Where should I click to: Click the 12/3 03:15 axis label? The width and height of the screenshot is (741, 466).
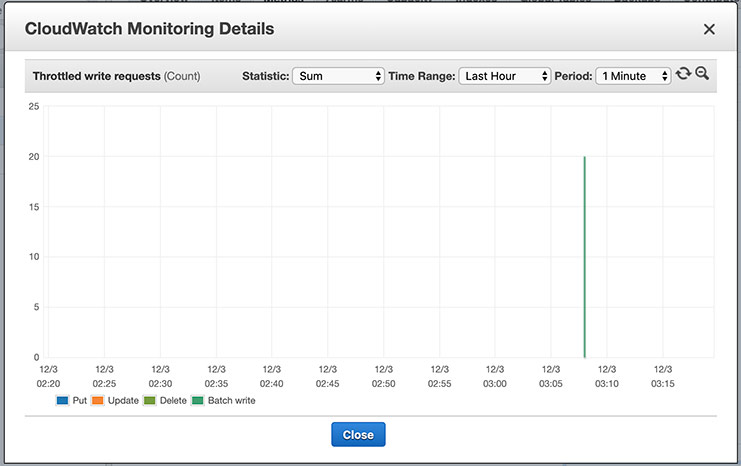coord(663,377)
